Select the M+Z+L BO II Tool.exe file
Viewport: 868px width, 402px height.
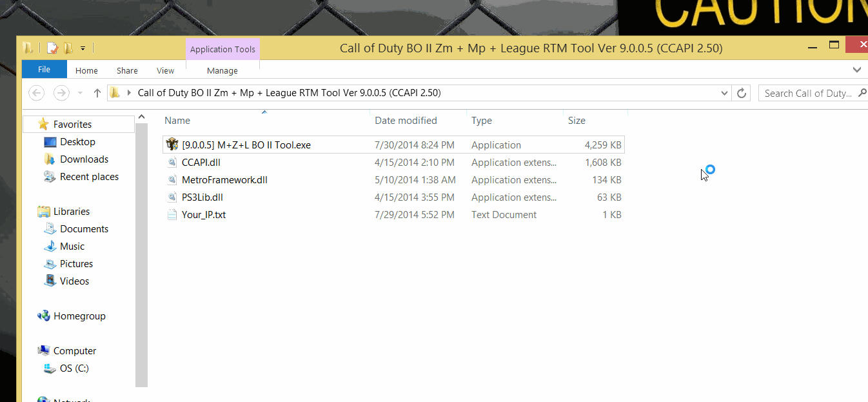393,145
